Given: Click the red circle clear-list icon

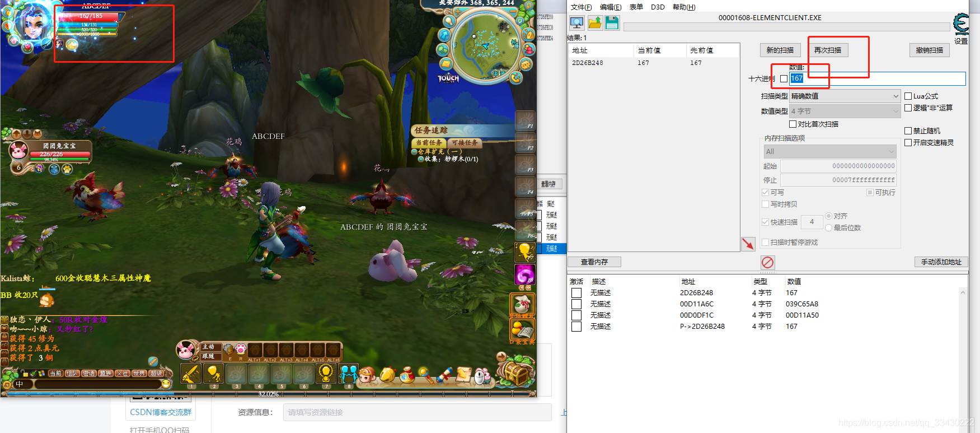Looking at the screenshot, I should coord(768,262).
